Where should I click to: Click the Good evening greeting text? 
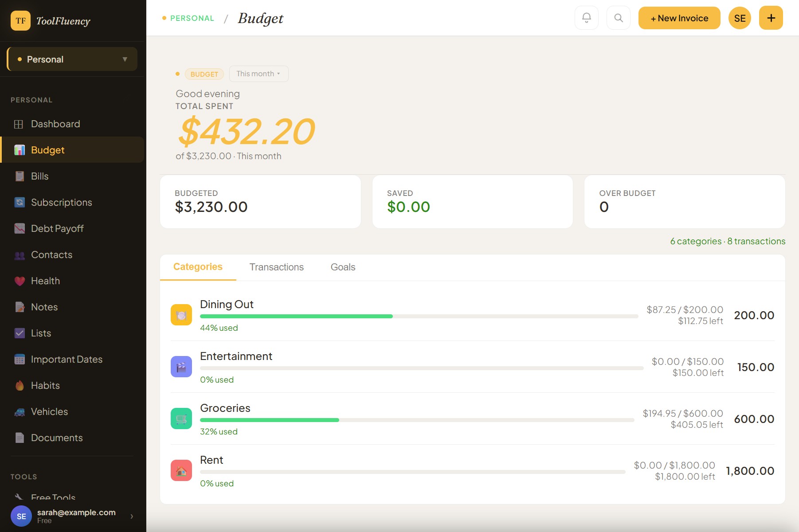tap(208, 94)
